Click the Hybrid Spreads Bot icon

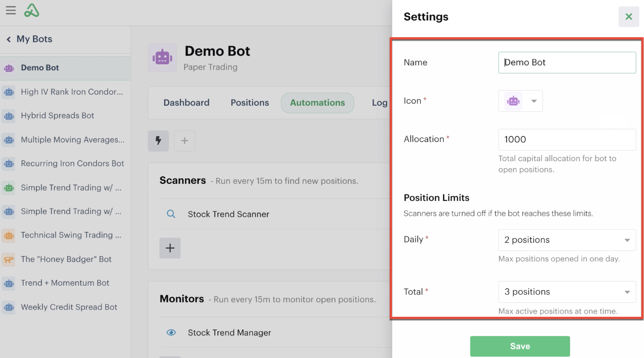tap(9, 116)
